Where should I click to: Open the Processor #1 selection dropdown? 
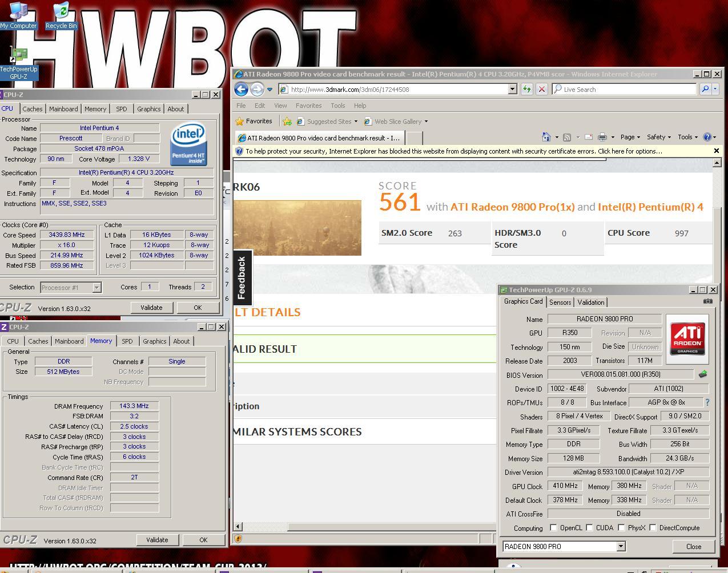pyautogui.click(x=96, y=288)
